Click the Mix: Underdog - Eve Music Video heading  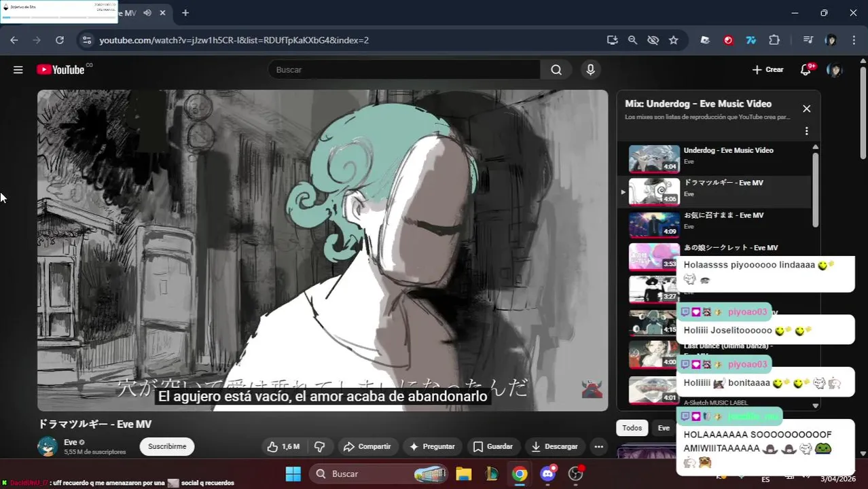[698, 104]
